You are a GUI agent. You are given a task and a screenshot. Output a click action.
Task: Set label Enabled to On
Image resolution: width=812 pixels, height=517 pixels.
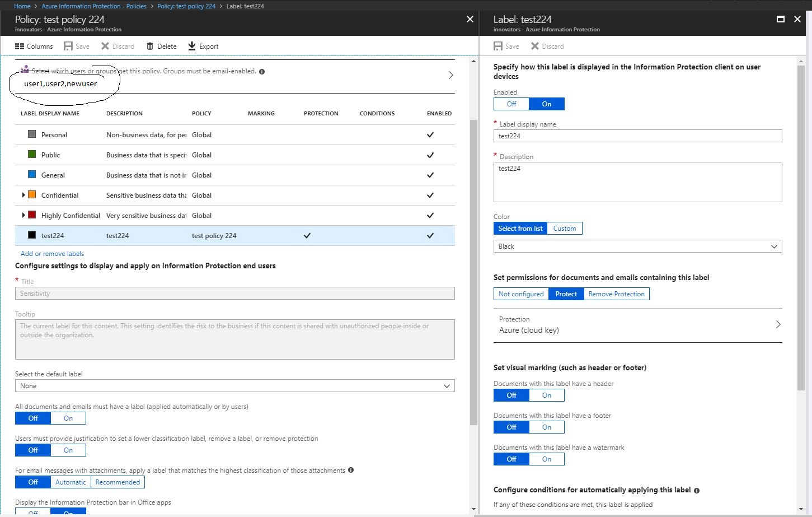point(547,104)
